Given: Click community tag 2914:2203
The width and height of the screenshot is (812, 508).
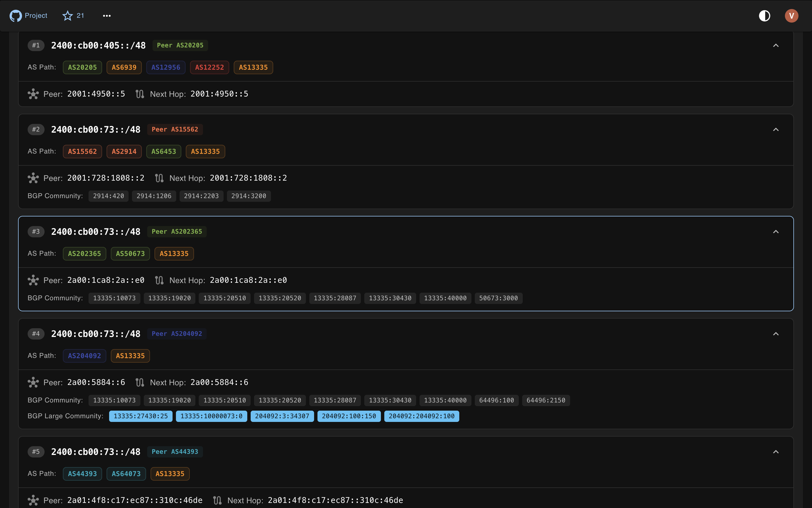Looking at the screenshot, I should pos(201,196).
